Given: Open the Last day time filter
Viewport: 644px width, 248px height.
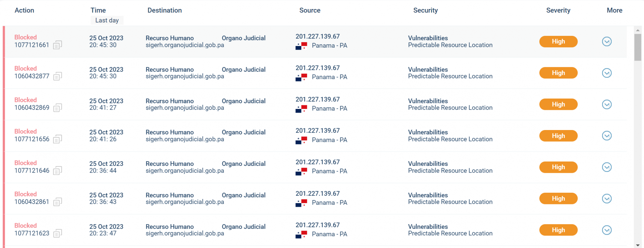Looking at the screenshot, I should pyautogui.click(x=107, y=20).
